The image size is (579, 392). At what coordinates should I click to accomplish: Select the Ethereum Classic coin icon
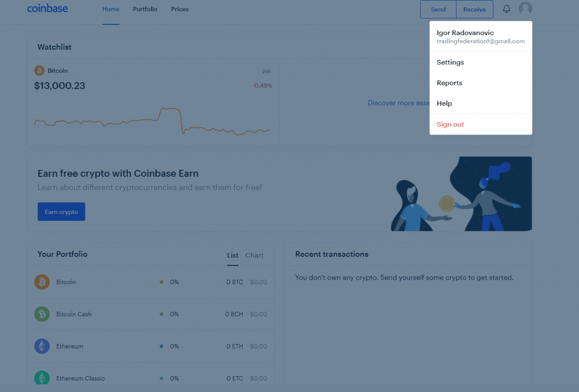click(42, 378)
